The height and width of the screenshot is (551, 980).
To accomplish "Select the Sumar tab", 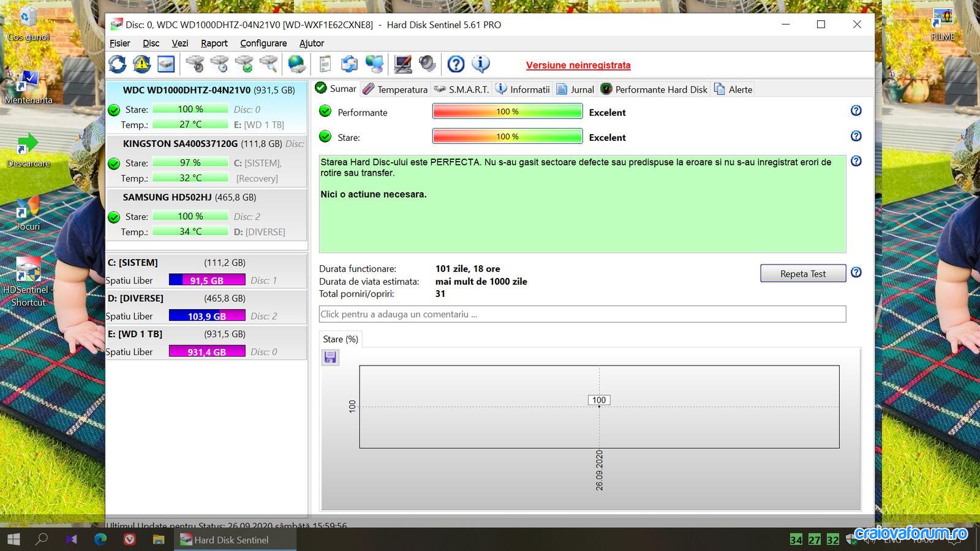I will click(x=336, y=89).
